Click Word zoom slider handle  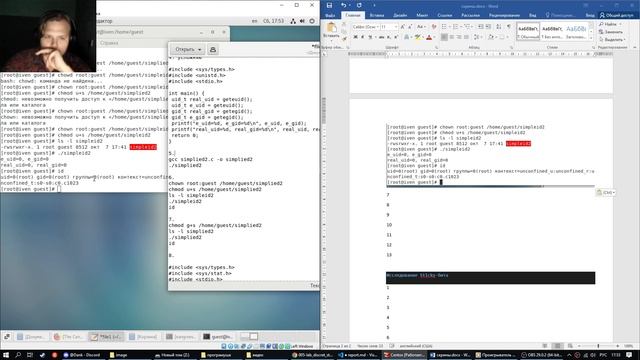pos(598,346)
